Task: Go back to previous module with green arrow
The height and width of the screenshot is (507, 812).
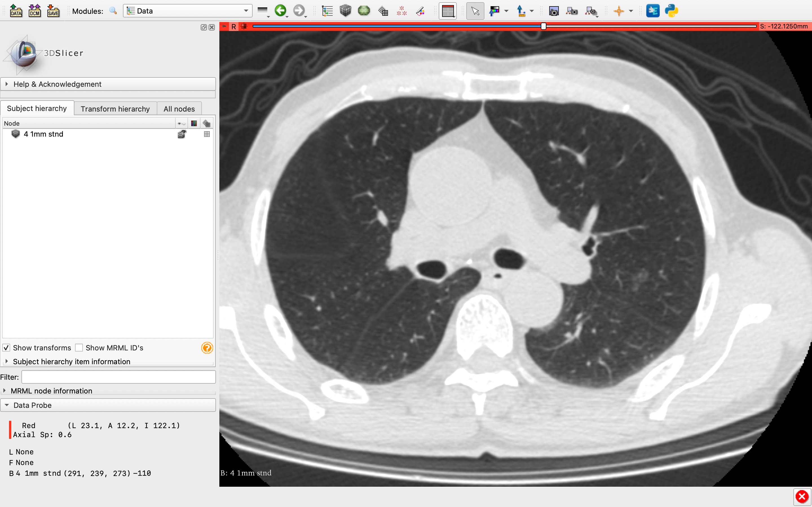Action: [281, 11]
